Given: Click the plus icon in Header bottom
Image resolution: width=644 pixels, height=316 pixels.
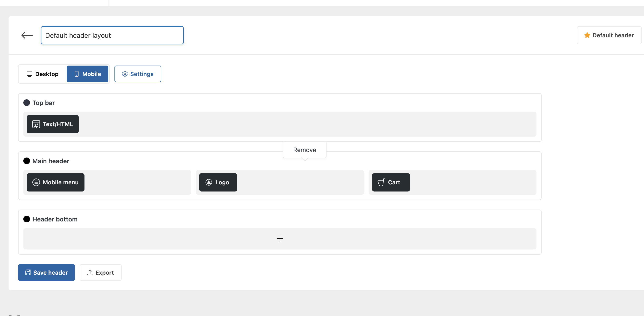Looking at the screenshot, I should [280, 239].
